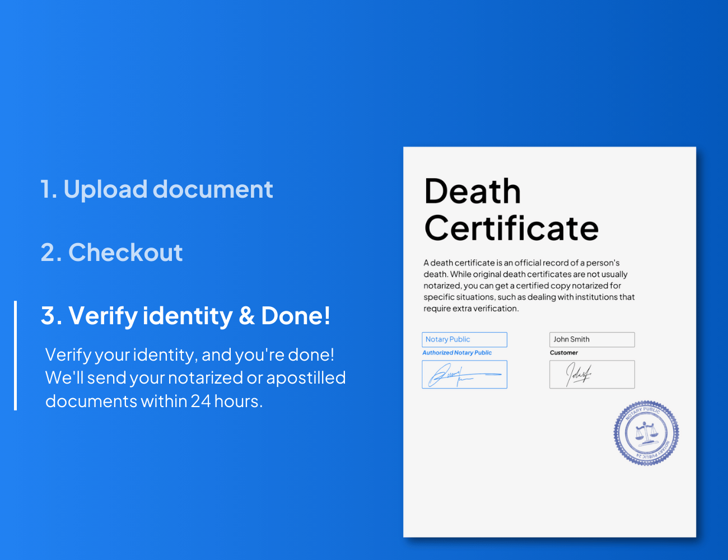The height and width of the screenshot is (560, 728).
Task: Click the Authorized Notary Public label
Action: pyautogui.click(x=457, y=353)
